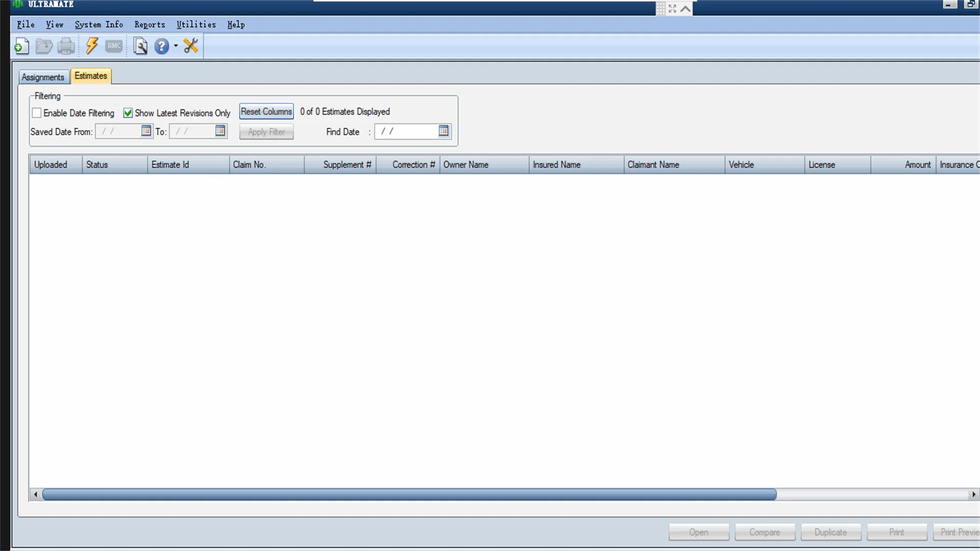The height and width of the screenshot is (551, 980).
Task: Click the Apply Filter button
Action: (266, 132)
